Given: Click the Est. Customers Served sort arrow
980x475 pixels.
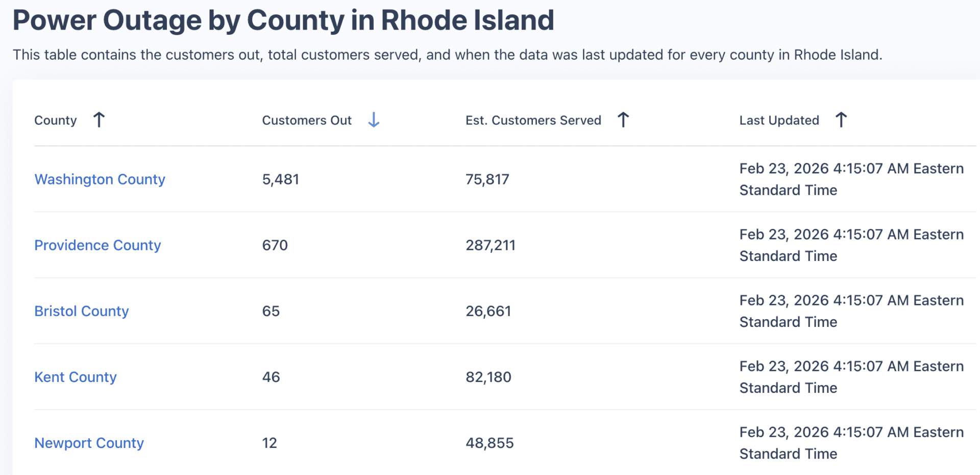Looking at the screenshot, I should pyautogui.click(x=623, y=120).
